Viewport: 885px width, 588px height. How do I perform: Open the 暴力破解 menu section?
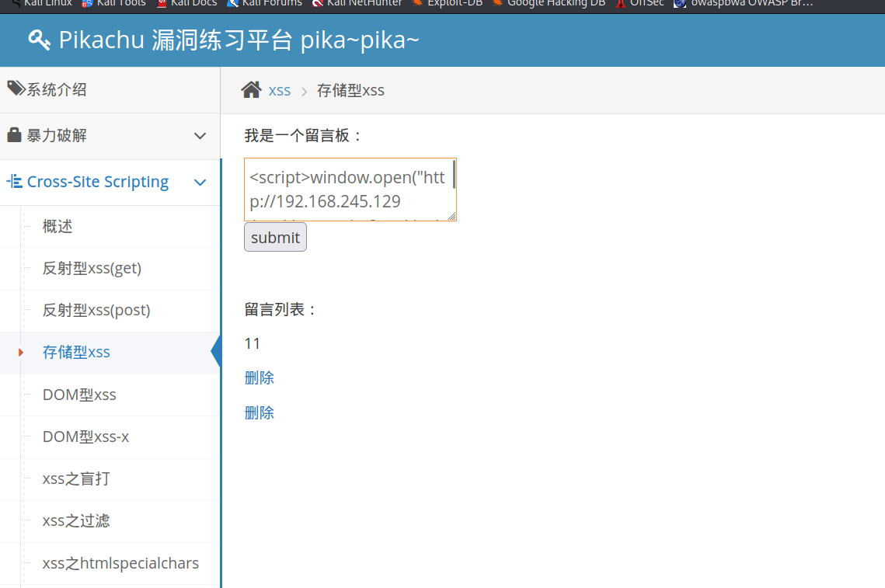click(x=110, y=136)
